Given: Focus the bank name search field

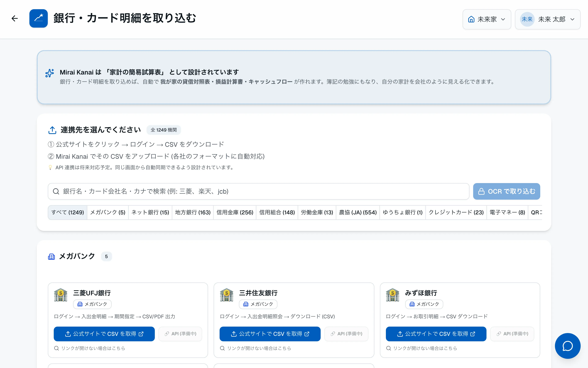Looking at the screenshot, I should click(258, 191).
